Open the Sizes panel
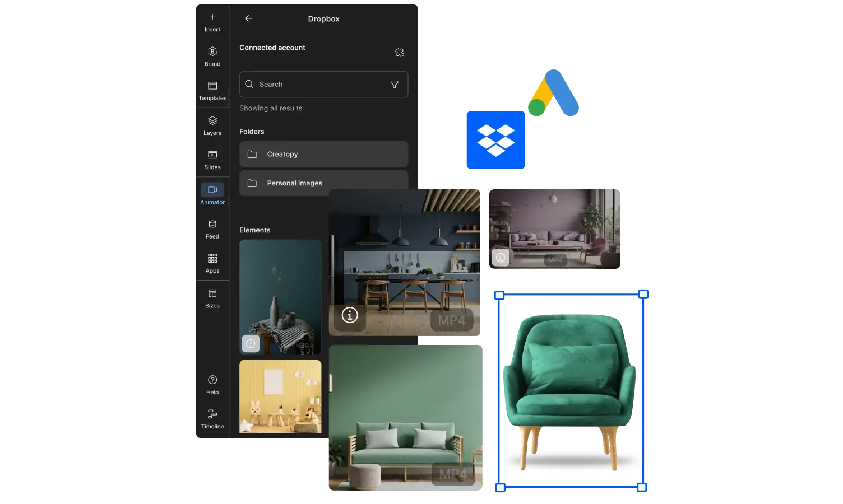843x504 pixels. (212, 298)
